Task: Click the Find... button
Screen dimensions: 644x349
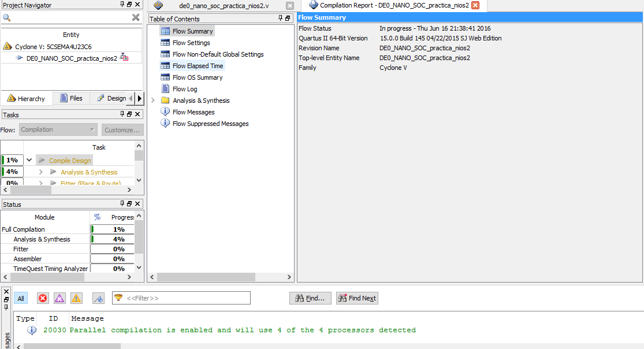Action: tap(310, 298)
